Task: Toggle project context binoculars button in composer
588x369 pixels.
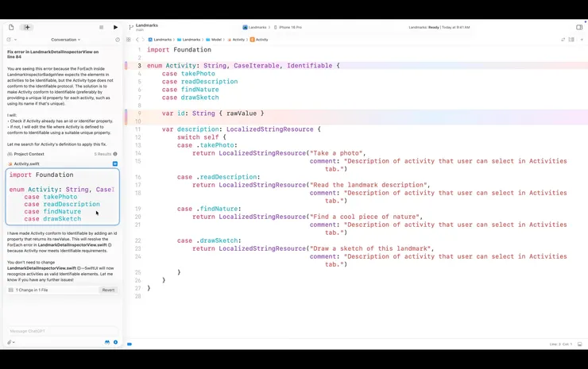Action: [107, 342]
